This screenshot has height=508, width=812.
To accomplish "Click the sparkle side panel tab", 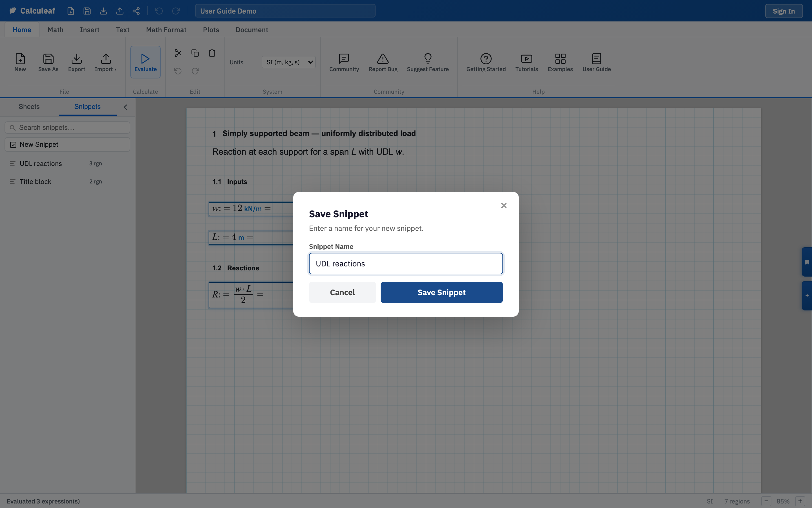I will click(x=807, y=296).
